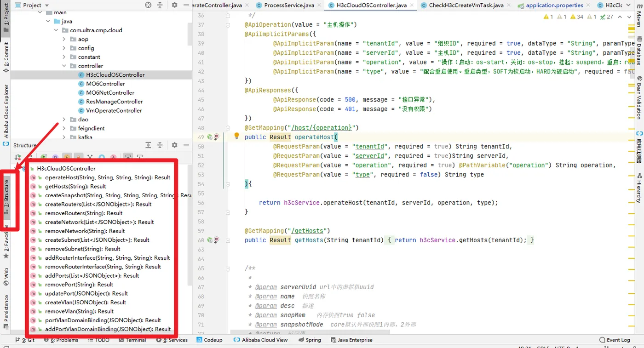
Task: Collapse com.ultra.cmp.cloud package
Action: (57, 30)
